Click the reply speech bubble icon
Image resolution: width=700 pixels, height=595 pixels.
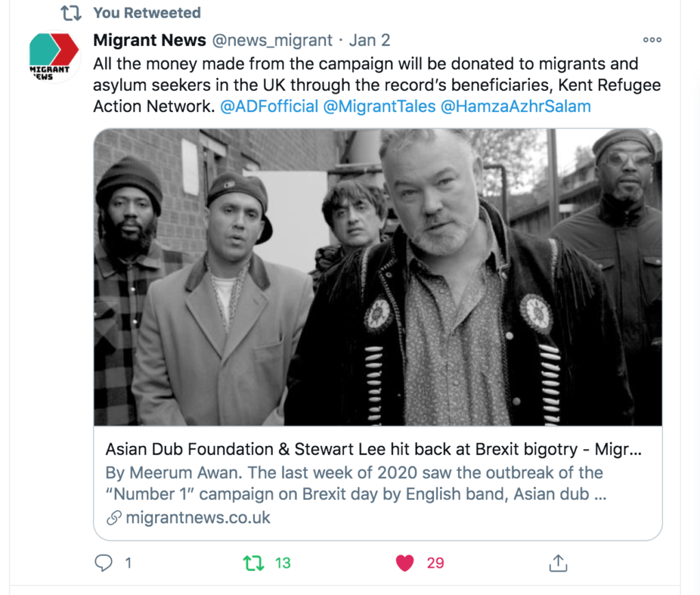(104, 563)
